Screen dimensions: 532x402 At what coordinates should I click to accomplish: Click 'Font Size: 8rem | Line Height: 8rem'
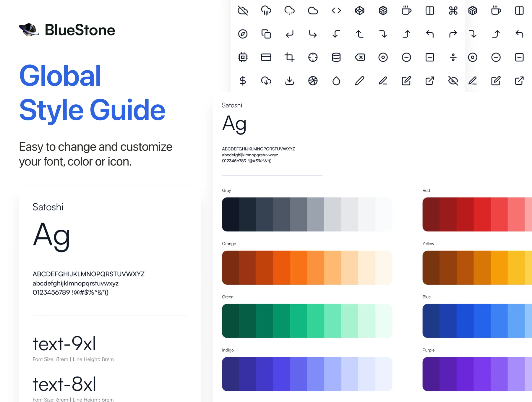73,359
